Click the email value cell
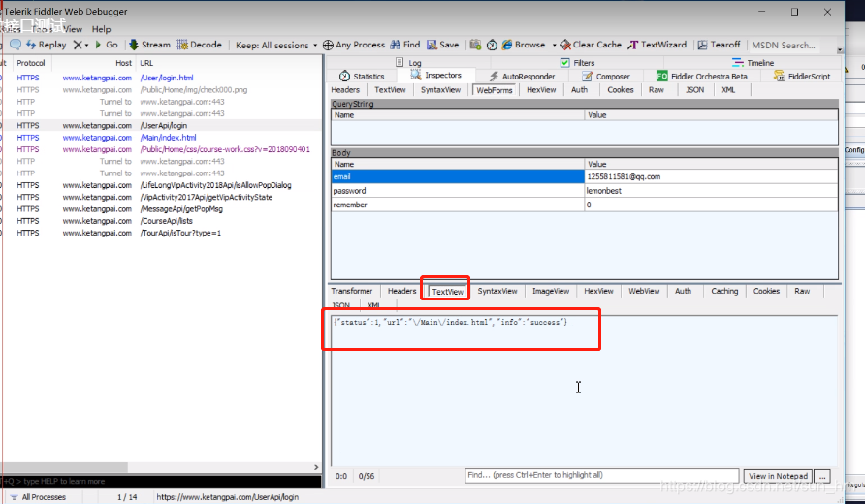 (x=711, y=177)
